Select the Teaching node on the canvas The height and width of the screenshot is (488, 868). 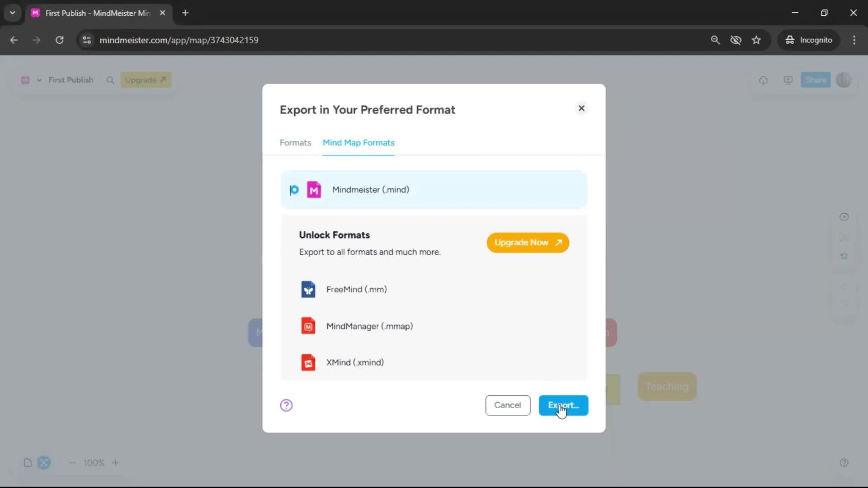point(667,387)
